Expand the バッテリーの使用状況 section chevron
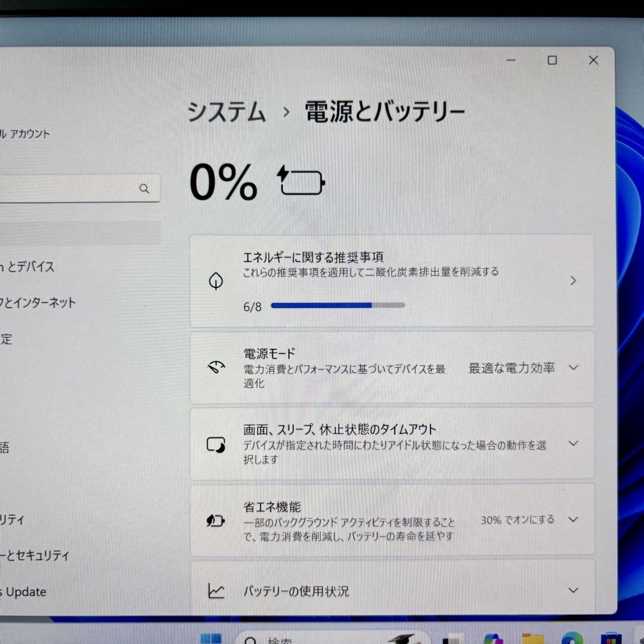This screenshot has width=644, height=644. pos(573,590)
